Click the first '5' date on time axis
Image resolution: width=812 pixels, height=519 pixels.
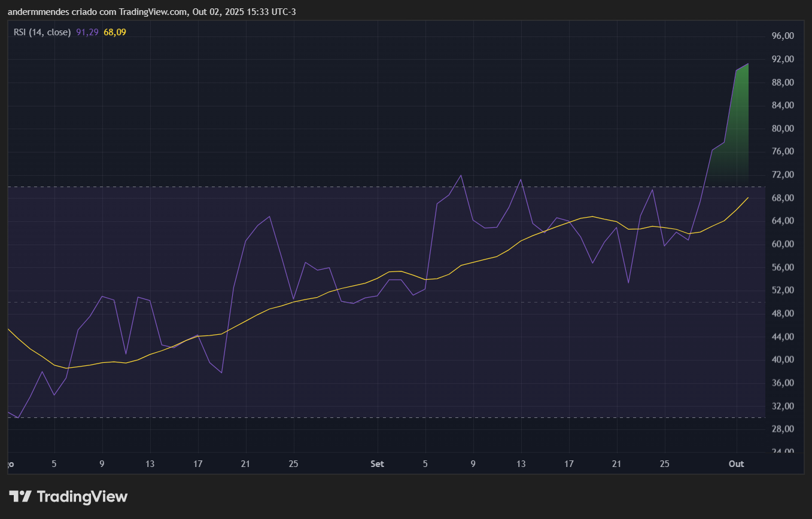pos(54,464)
